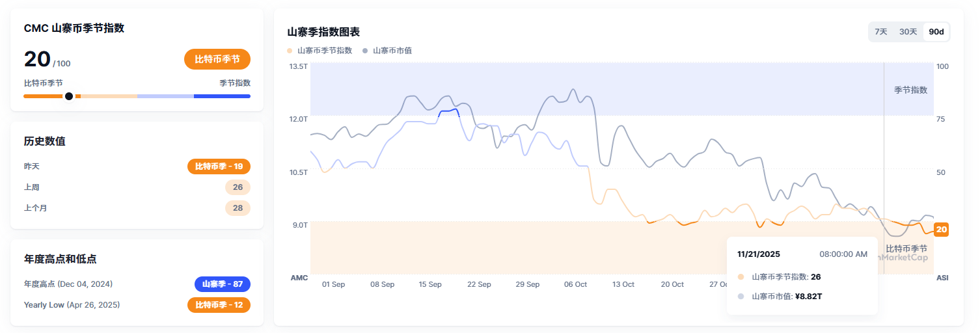Click the orange 20 value marker on chart
980x333 pixels.
pyautogui.click(x=941, y=230)
